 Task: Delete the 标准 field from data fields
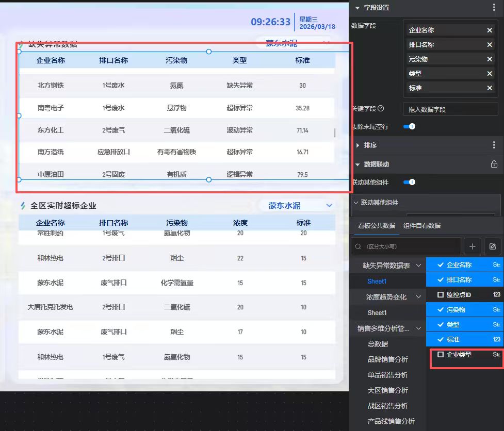click(x=489, y=88)
